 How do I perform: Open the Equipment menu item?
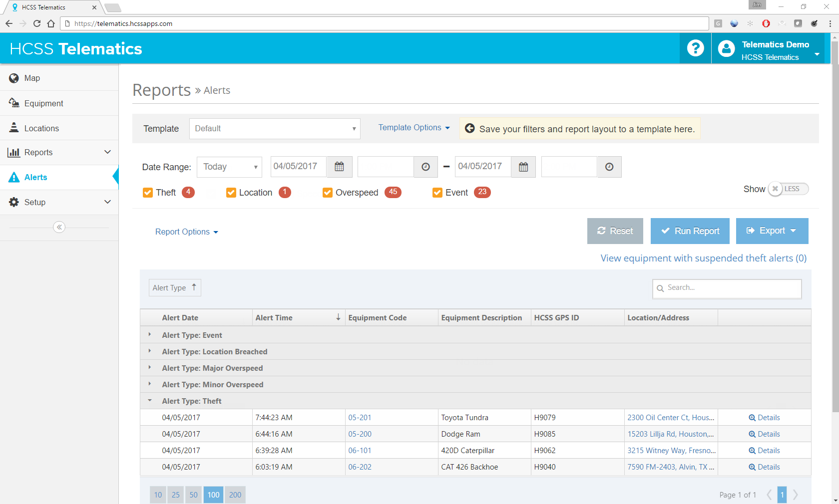pyautogui.click(x=59, y=103)
